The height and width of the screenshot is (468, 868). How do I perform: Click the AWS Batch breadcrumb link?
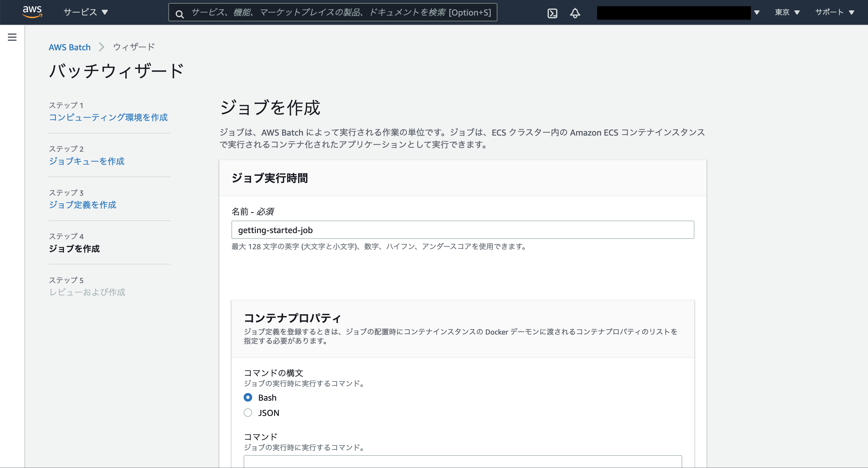click(x=70, y=47)
